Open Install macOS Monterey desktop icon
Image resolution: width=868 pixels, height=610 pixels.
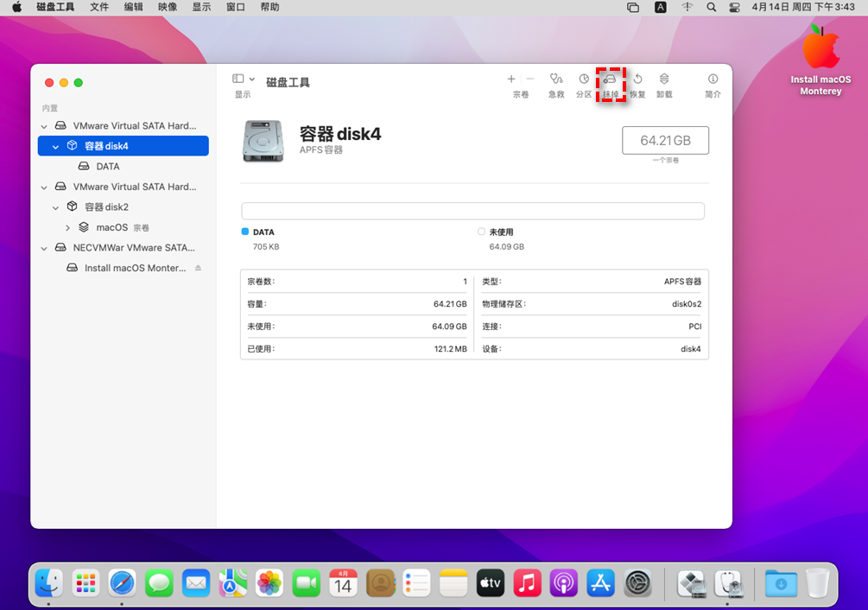pos(821,60)
